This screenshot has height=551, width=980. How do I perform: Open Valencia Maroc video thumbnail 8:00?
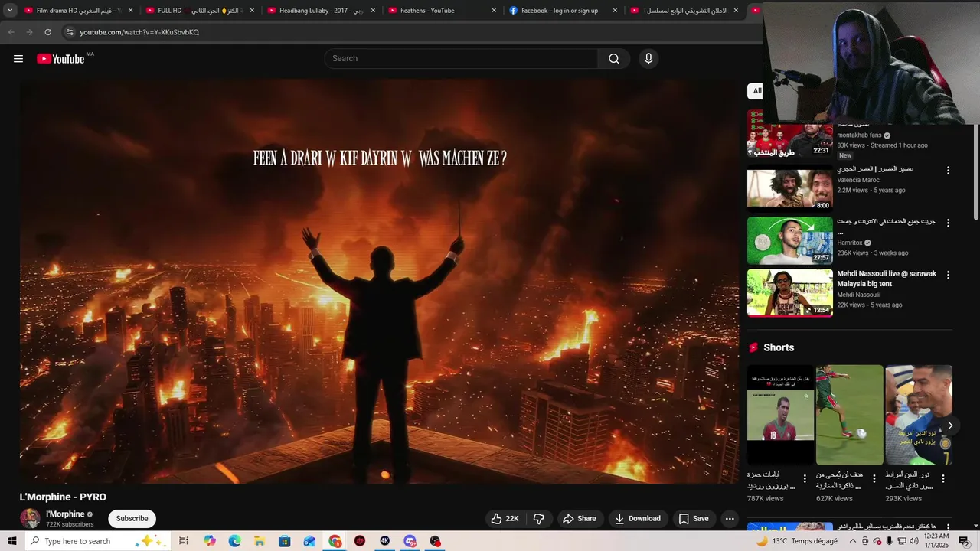[x=789, y=188]
